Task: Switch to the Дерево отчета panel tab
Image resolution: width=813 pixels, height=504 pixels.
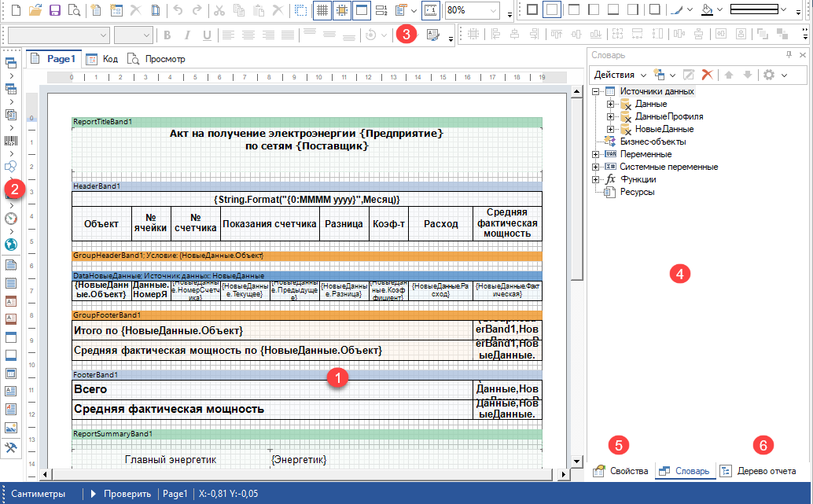Action: pyautogui.click(x=759, y=471)
